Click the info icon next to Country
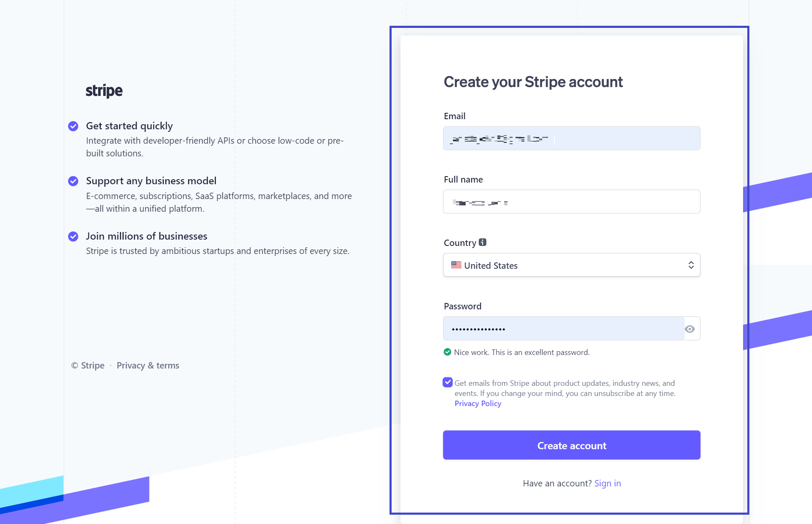This screenshot has height=524, width=812. [482, 242]
